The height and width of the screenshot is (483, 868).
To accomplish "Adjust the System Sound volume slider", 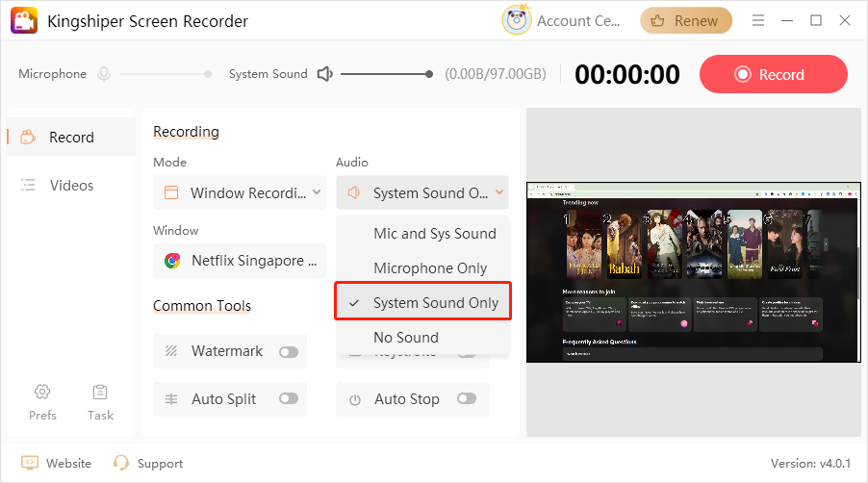I will (385, 74).
